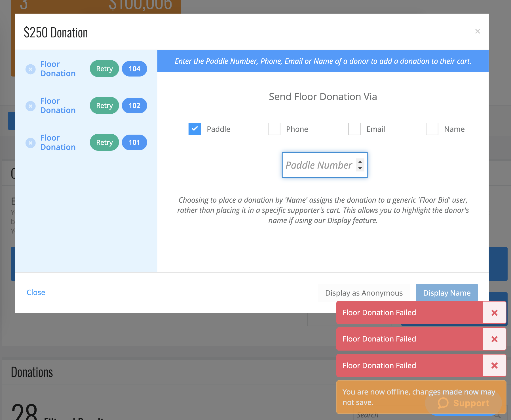Click the 101 paddle badge
Image resolution: width=511 pixels, height=420 pixels.
[x=134, y=142]
